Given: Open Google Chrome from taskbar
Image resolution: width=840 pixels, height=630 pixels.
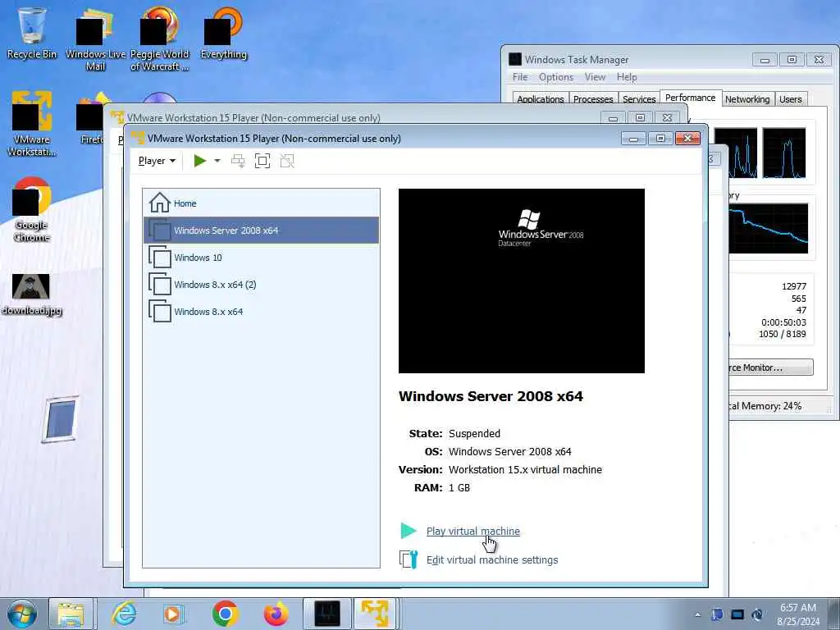Looking at the screenshot, I should [225, 614].
